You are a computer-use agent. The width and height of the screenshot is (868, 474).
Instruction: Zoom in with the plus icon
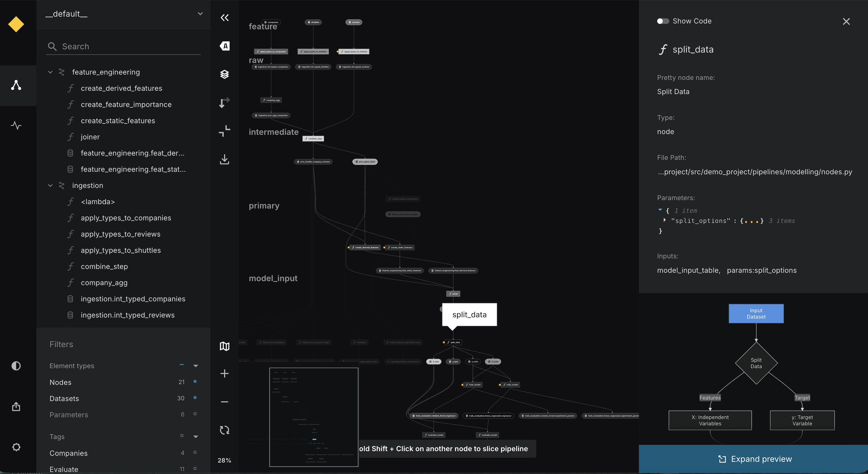point(224,373)
